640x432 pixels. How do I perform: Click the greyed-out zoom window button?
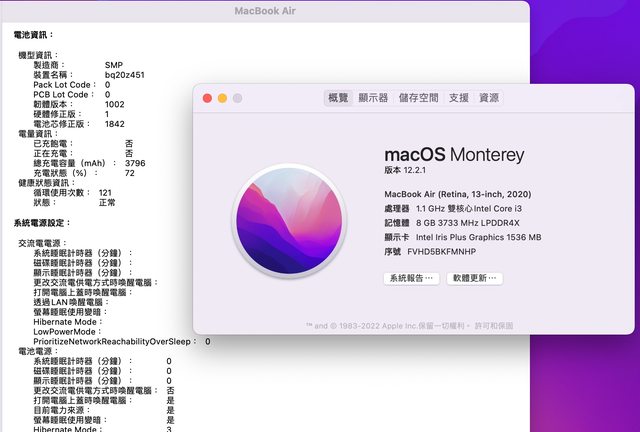pyautogui.click(x=237, y=98)
